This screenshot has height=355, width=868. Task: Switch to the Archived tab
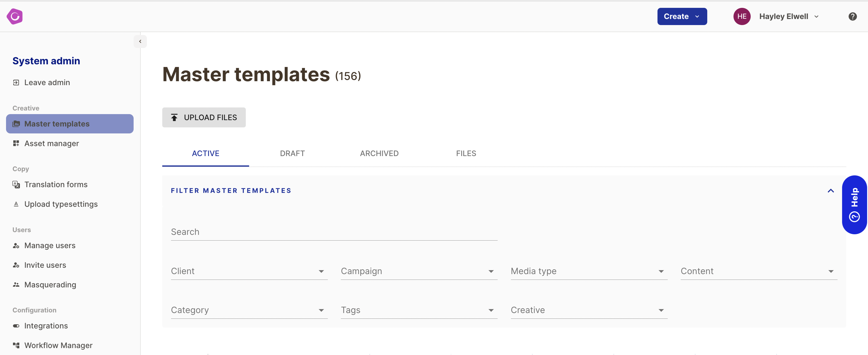click(379, 153)
